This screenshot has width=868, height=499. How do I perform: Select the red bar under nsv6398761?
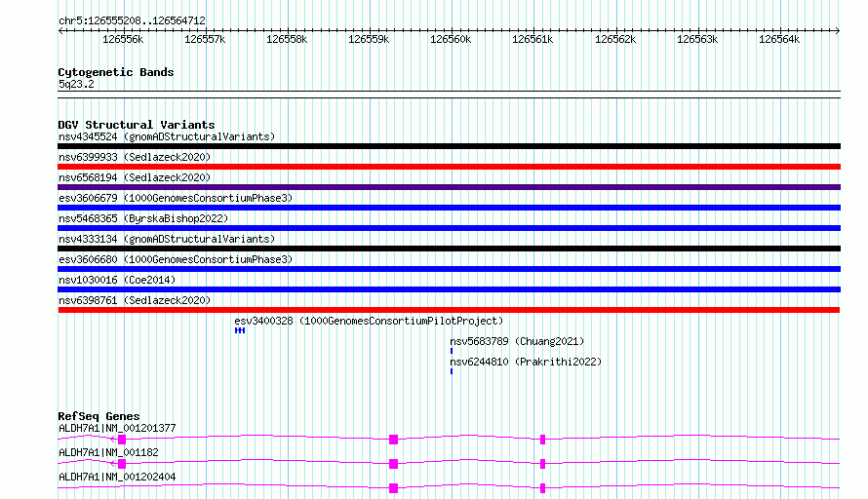tap(449, 310)
